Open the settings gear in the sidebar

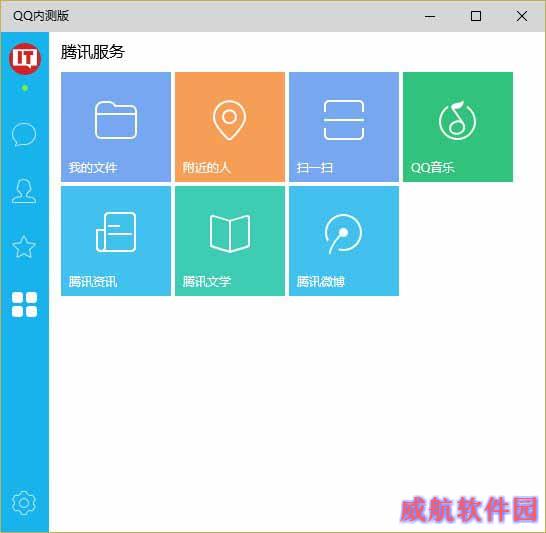point(24,503)
